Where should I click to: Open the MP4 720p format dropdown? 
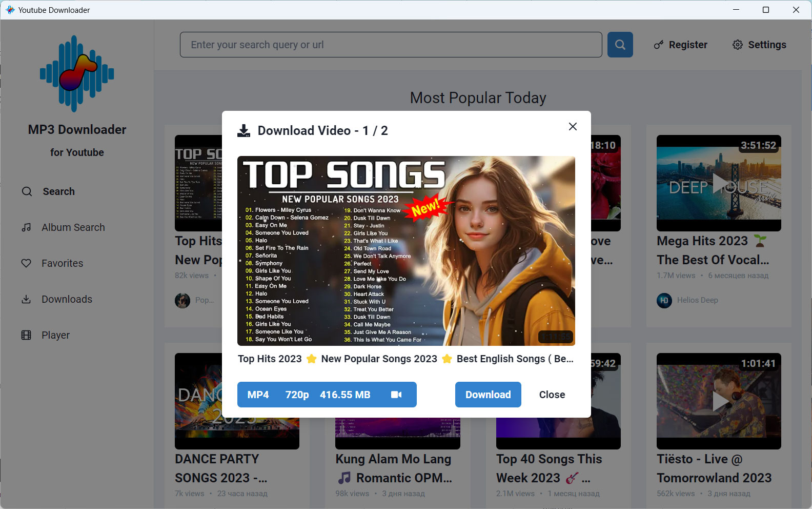click(327, 395)
